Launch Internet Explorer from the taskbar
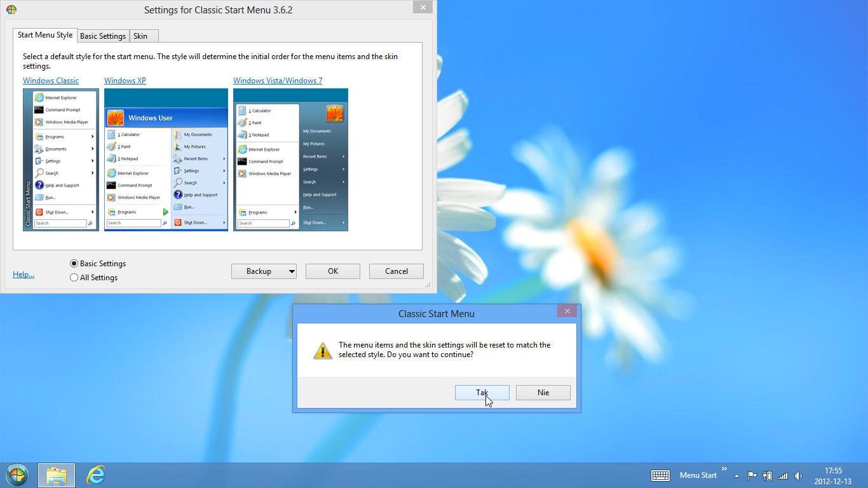 click(x=96, y=475)
